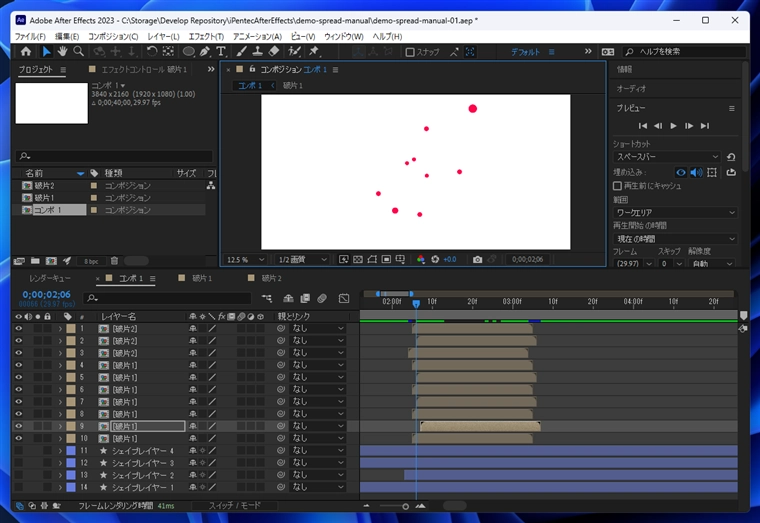Click label color swatch of layer 2
The height and width of the screenshot is (523, 760).
pyautogui.click(x=71, y=341)
